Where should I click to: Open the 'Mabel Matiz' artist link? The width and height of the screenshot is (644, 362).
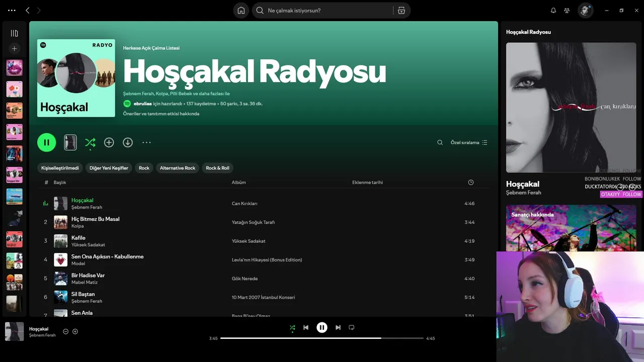85,283
